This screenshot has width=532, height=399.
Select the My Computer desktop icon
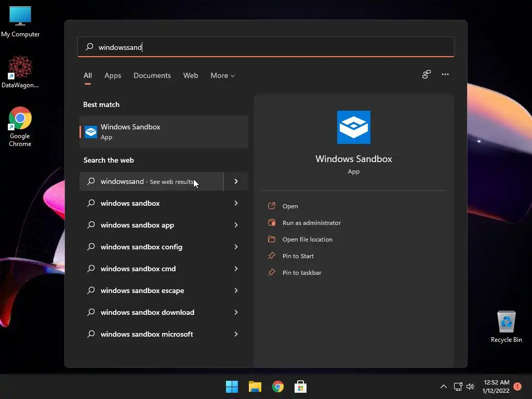(20, 22)
